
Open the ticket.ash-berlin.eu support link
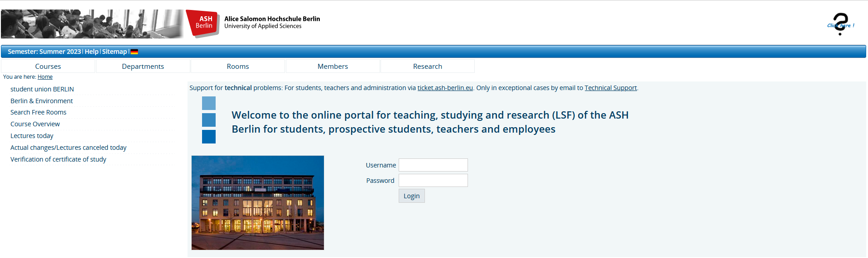coord(445,88)
